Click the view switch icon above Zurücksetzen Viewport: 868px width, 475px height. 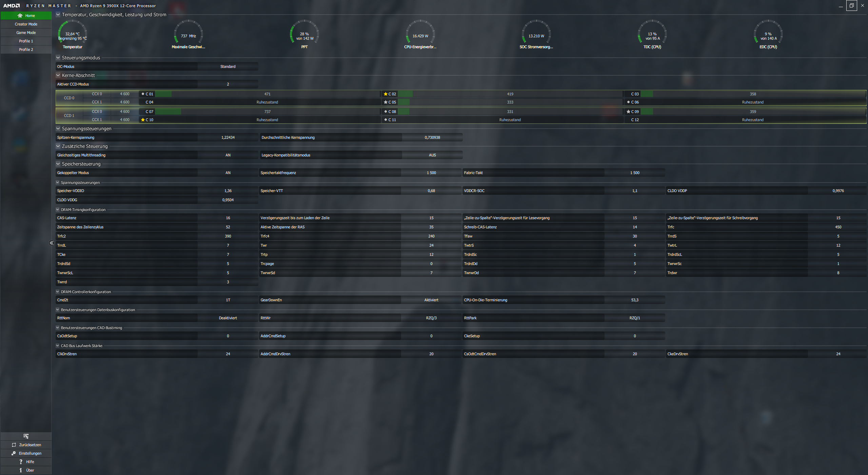(x=26, y=436)
